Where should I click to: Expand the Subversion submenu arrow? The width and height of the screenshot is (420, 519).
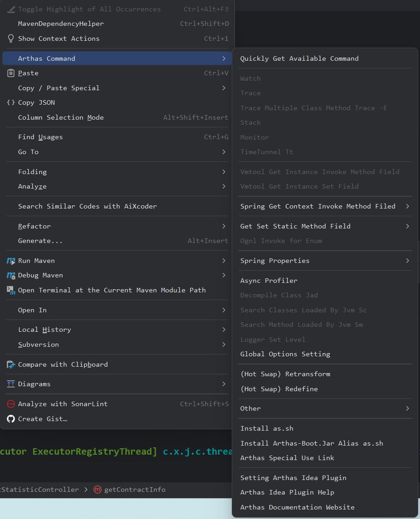point(224,344)
